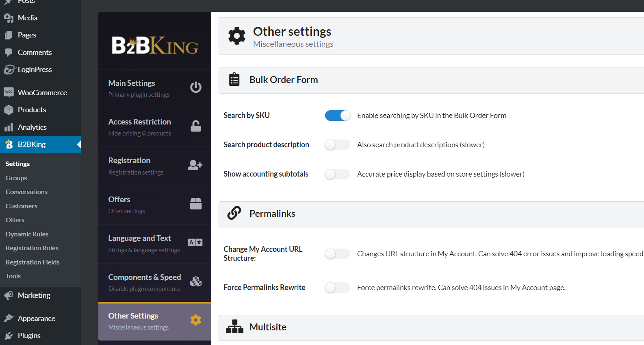Open the Components & Speed tab

(x=155, y=283)
